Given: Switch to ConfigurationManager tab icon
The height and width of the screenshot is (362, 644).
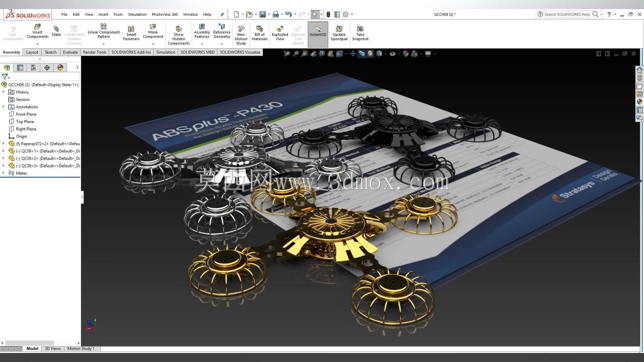Looking at the screenshot, I should tap(33, 68).
